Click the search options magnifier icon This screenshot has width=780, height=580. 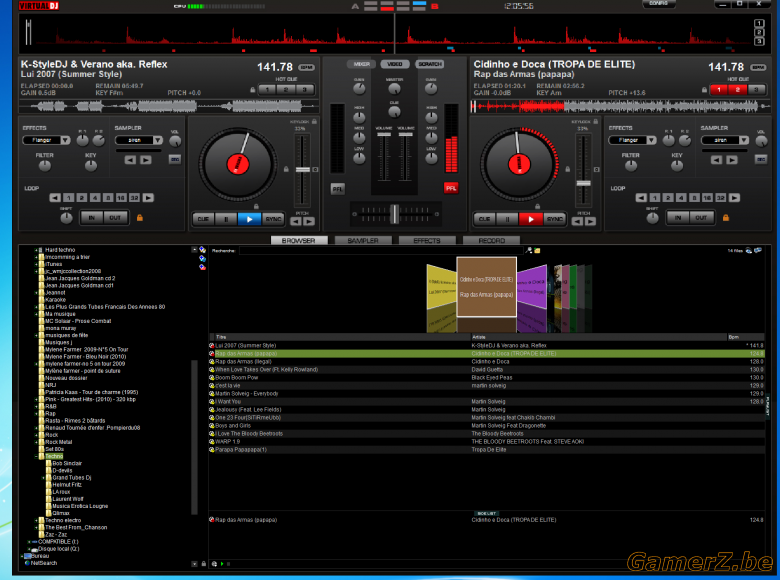coord(529,251)
